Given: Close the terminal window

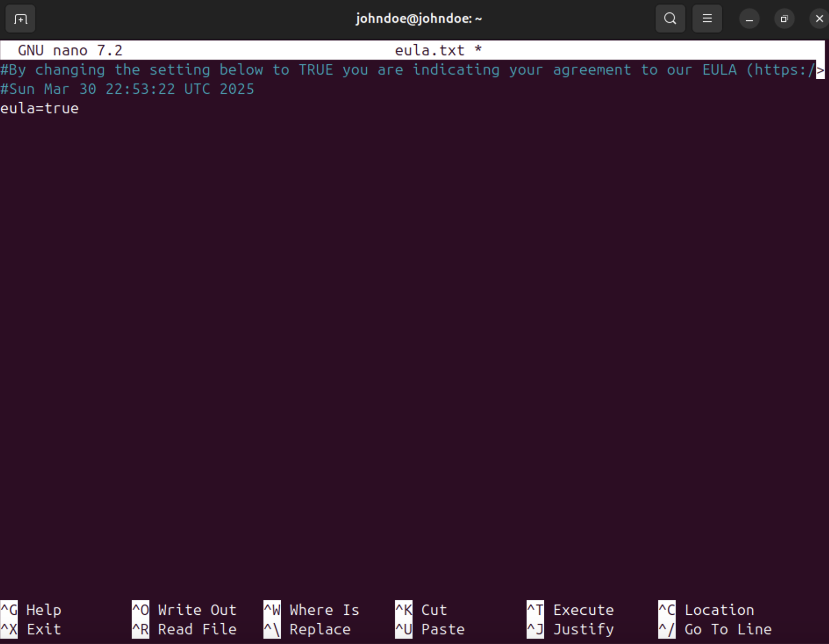Looking at the screenshot, I should [x=819, y=19].
